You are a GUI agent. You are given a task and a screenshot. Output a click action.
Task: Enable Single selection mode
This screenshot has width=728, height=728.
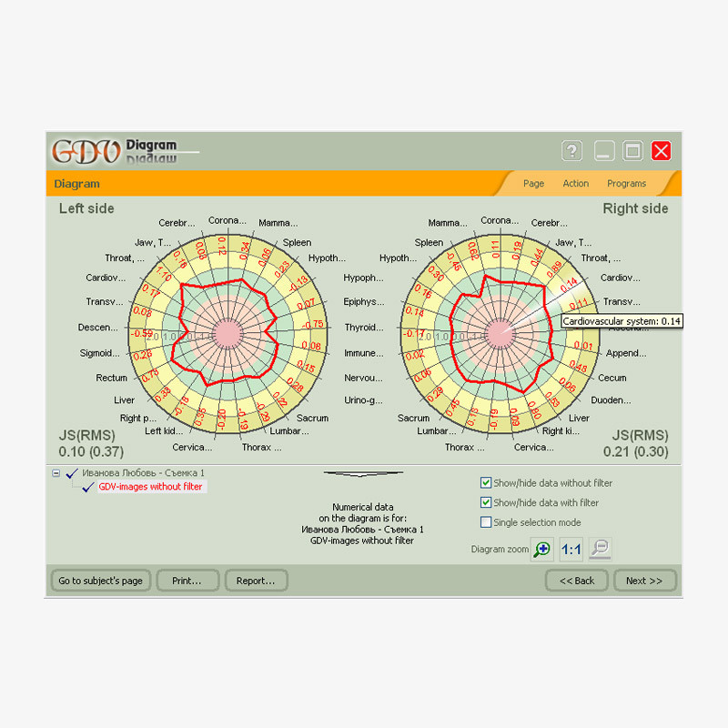(x=486, y=522)
